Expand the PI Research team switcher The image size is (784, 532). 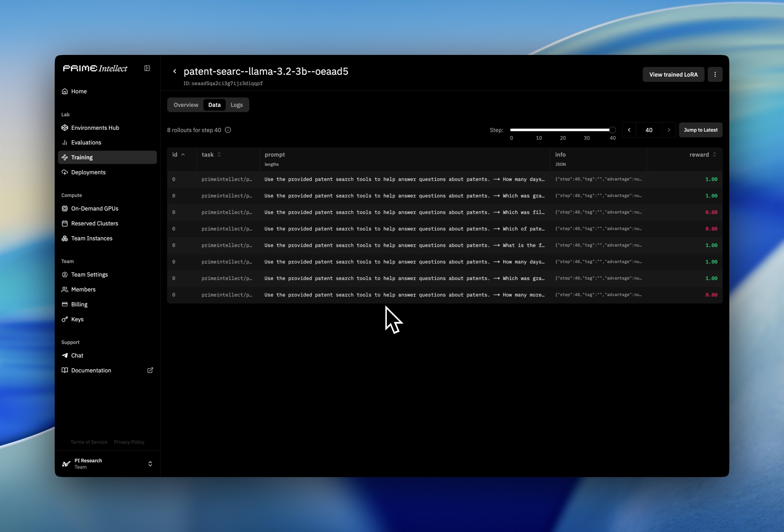click(150, 464)
